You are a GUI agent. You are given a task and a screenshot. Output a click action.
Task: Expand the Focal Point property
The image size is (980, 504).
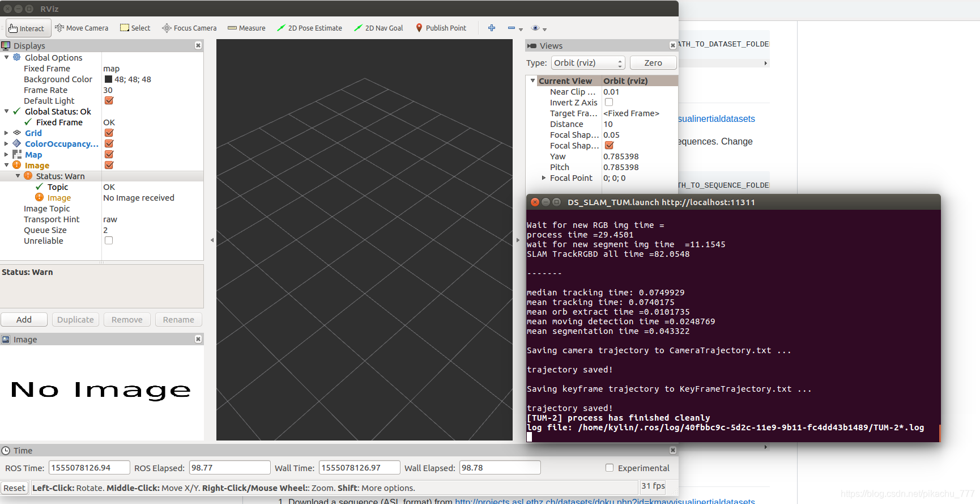pos(544,177)
